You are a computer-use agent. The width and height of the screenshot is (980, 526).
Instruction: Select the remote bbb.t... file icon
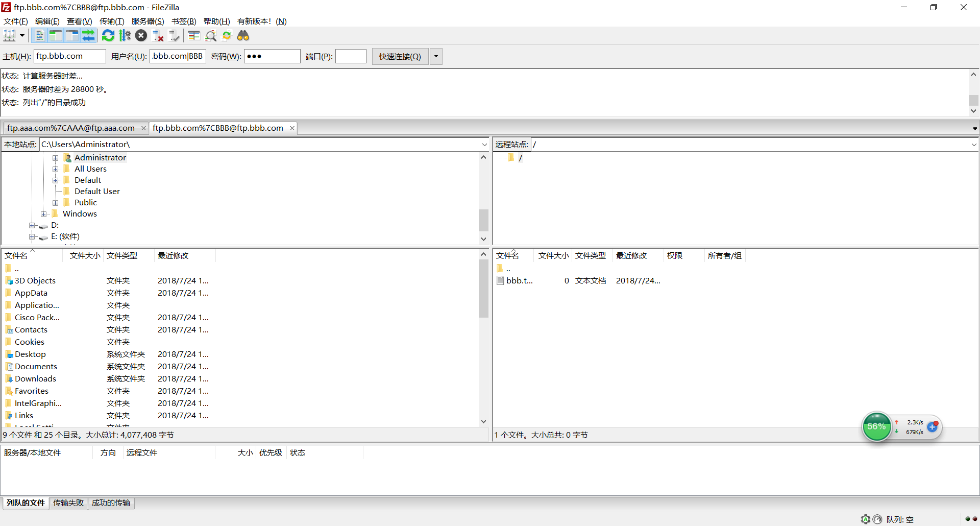500,280
